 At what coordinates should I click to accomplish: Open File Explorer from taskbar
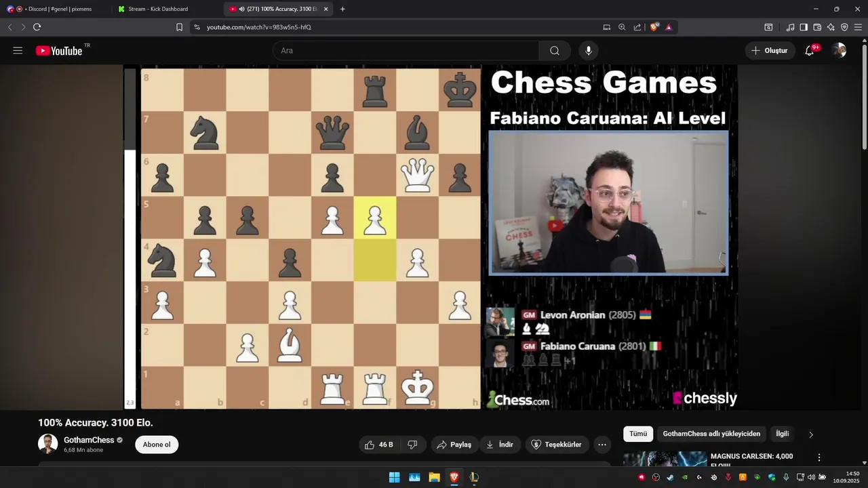[x=434, y=477]
